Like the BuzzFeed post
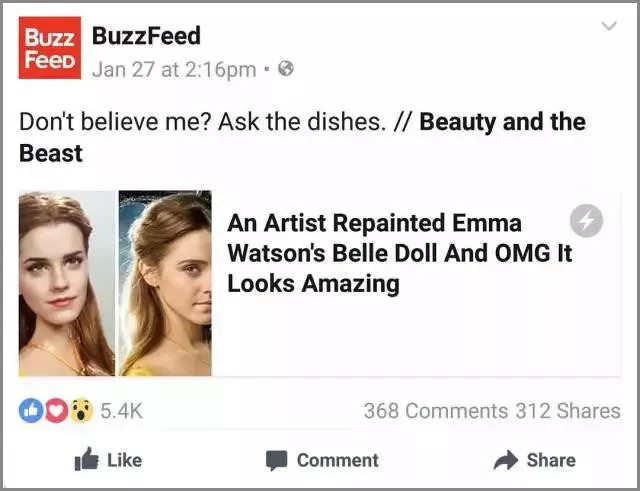The image size is (640, 491). click(x=109, y=460)
